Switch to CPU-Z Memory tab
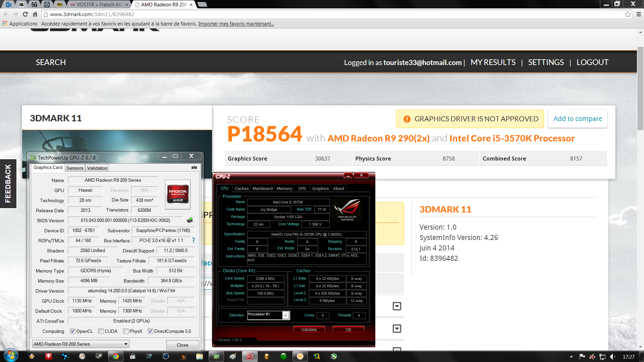Image resolution: width=644 pixels, height=362 pixels. [284, 188]
